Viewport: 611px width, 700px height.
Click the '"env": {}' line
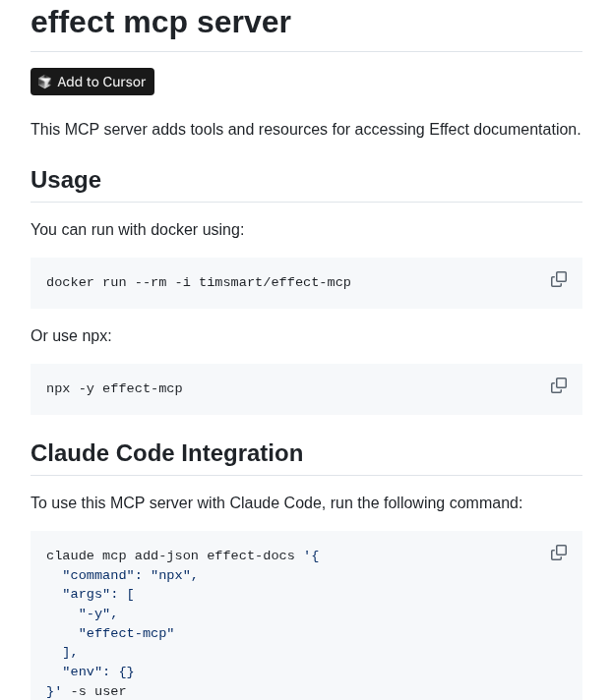98,671
